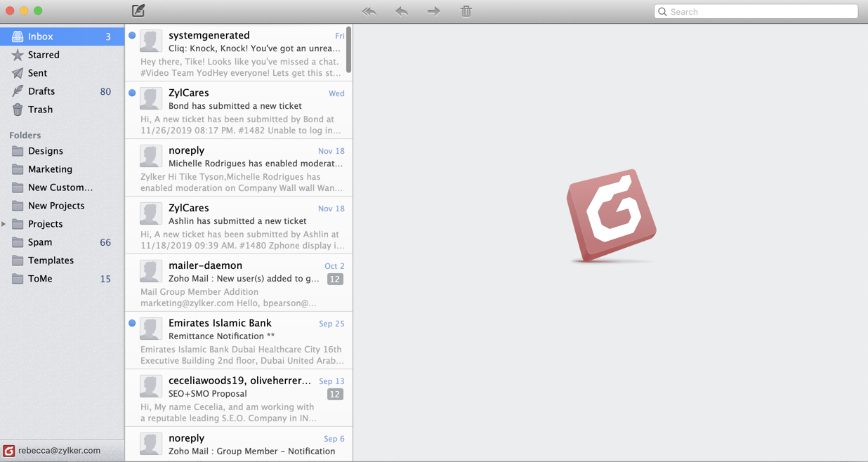Click the rebecca@zylker.com account button
Screen dimensions: 868x462
tap(59, 451)
